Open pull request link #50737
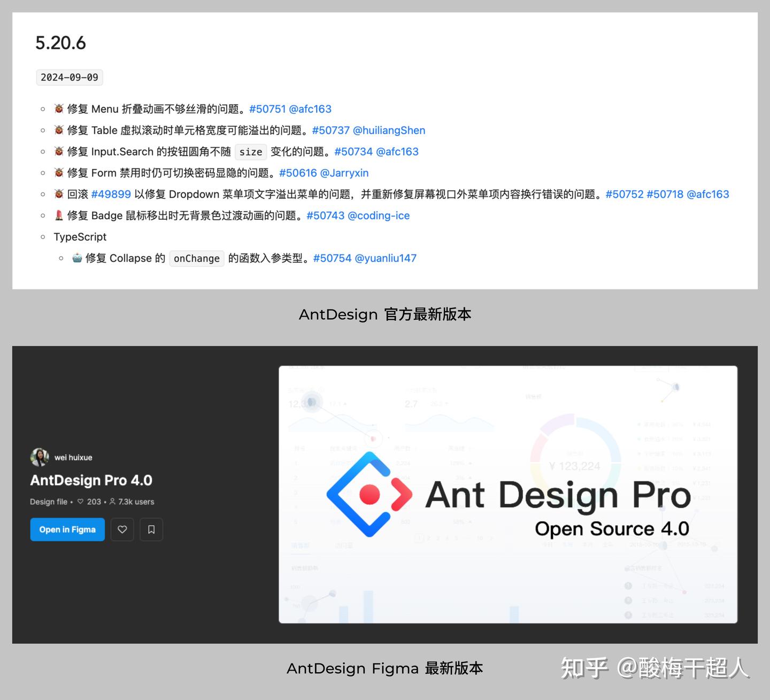Viewport: 770px width, 700px height. [330, 130]
